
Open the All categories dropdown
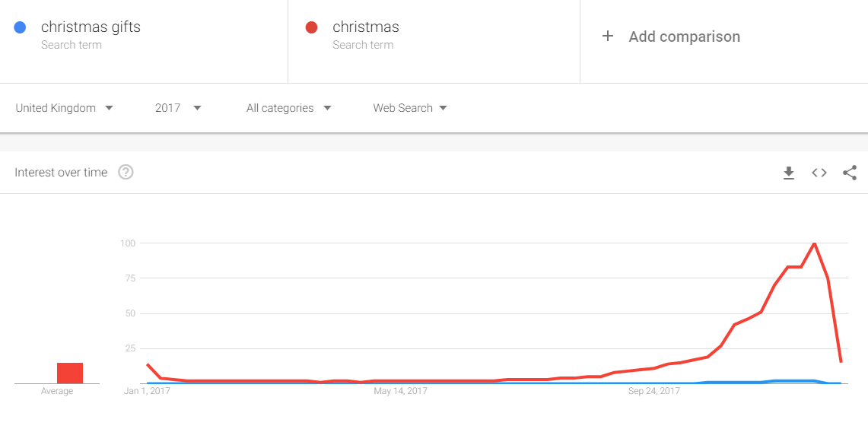point(288,108)
